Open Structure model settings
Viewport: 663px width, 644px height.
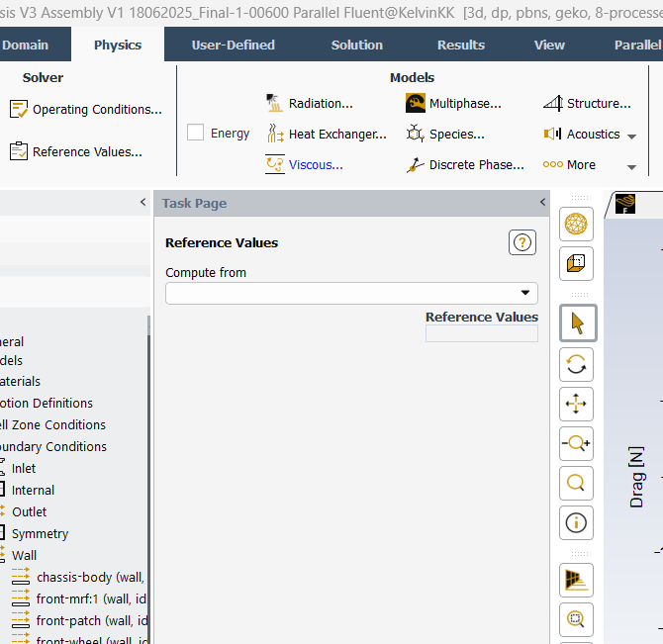pyautogui.click(x=599, y=104)
